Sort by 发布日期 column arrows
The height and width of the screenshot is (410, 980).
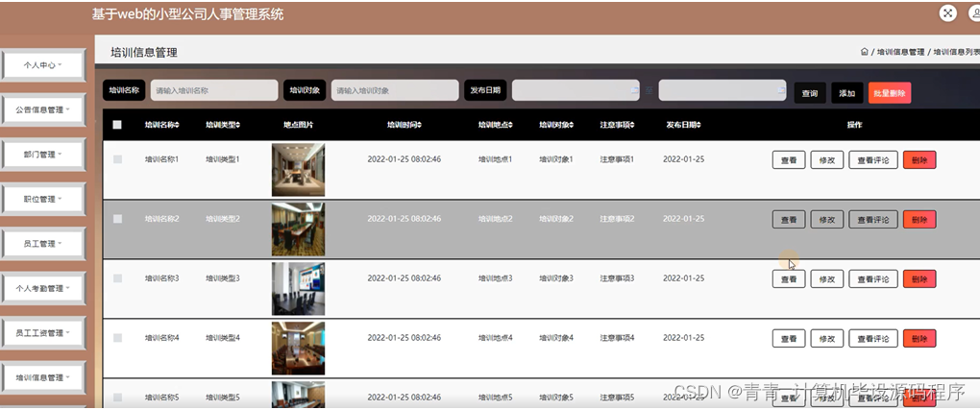[x=698, y=125]
